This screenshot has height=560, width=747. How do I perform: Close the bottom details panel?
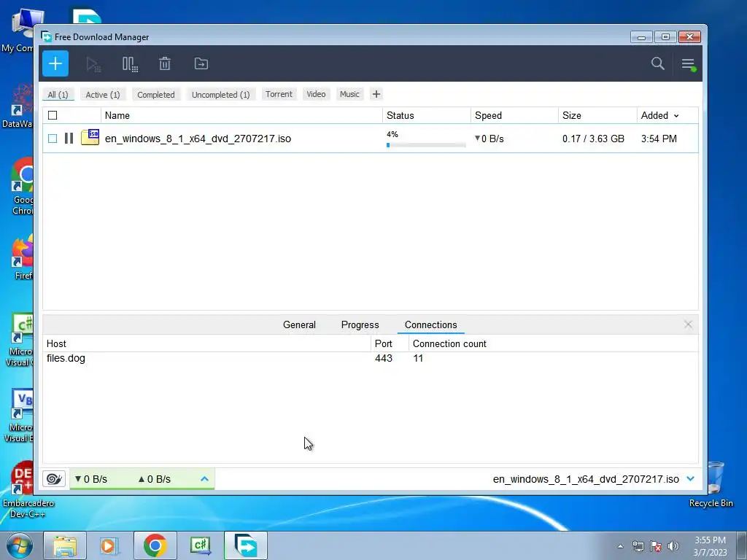pos(688,324)
